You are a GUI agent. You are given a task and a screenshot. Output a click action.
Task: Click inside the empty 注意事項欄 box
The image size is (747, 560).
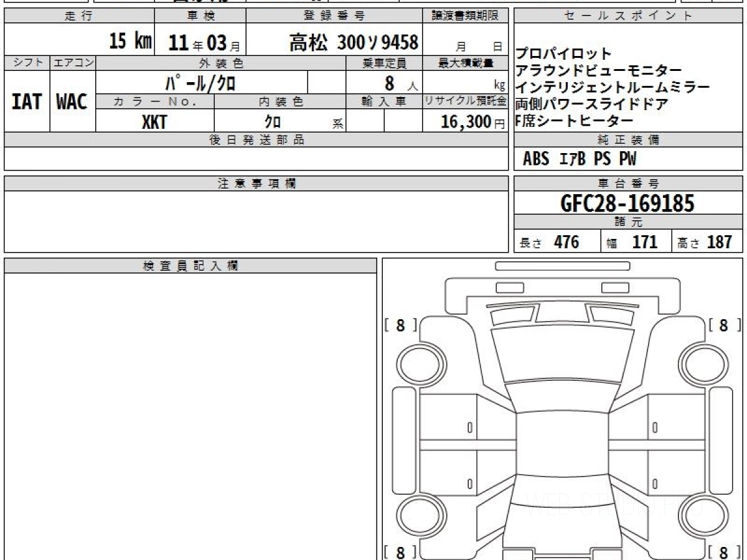click(x=256, y=221)
